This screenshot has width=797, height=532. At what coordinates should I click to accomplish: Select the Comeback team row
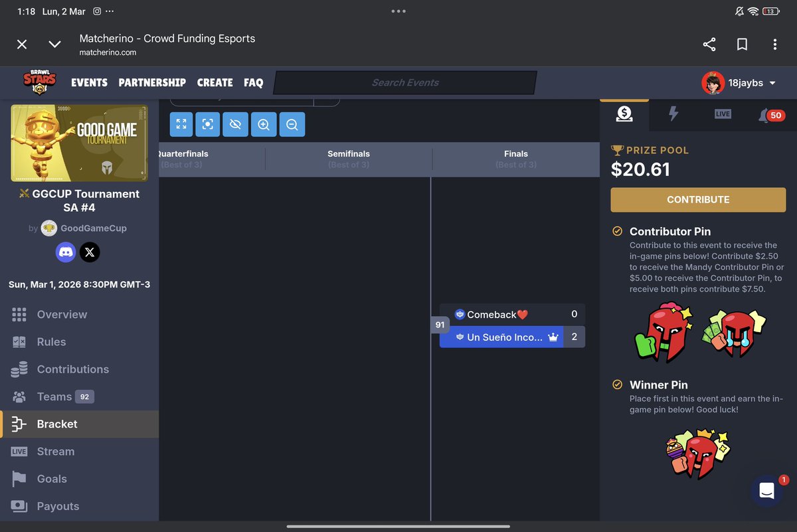click(512, 314)
